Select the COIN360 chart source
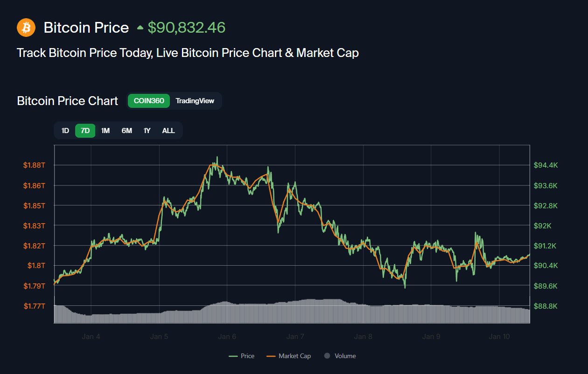Screen dimensions: 588x374 pyautogui.click(x=149, y=100)
